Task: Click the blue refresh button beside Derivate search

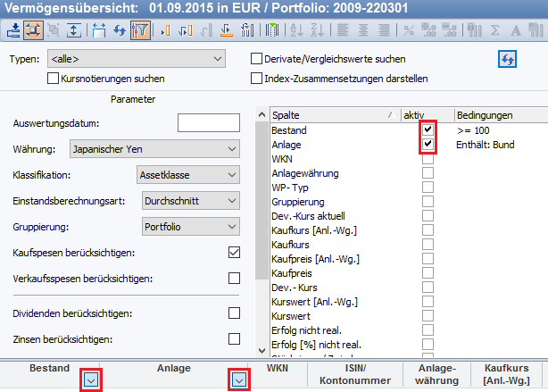Action: pyautogui.click(x=507, y=60)
